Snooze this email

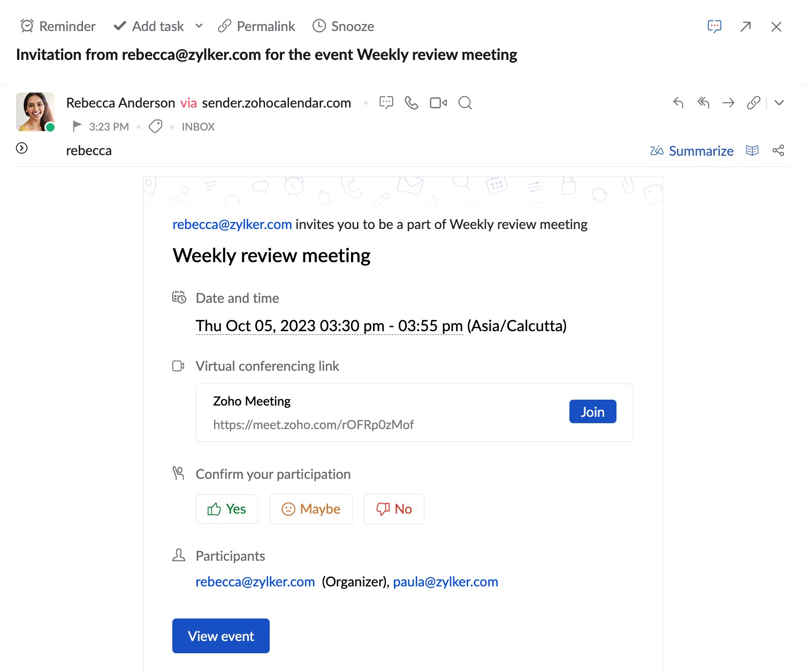(343, 26)
